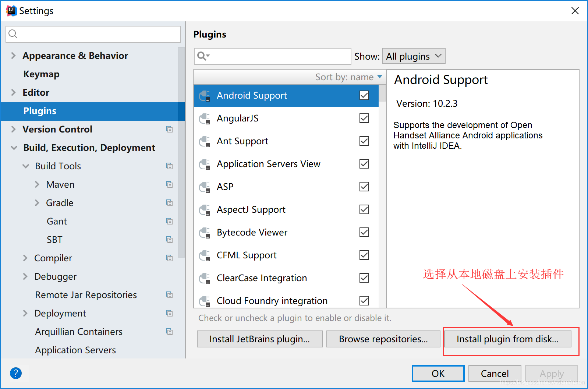Select the Remote Jar Repositories item
The image size is (588, 389).
click(86, 295)
